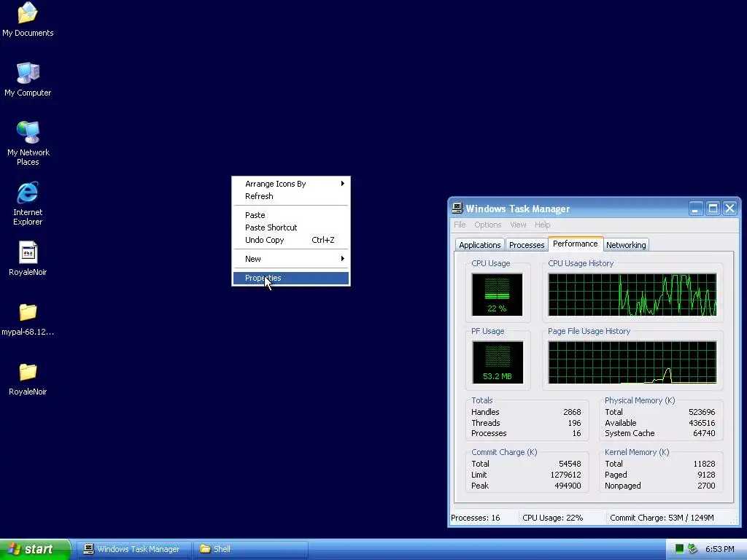Image resolution: width=747 pixels, height=560 pixels.
Task: Switch to the Processes tab
Action: (527, 245)
